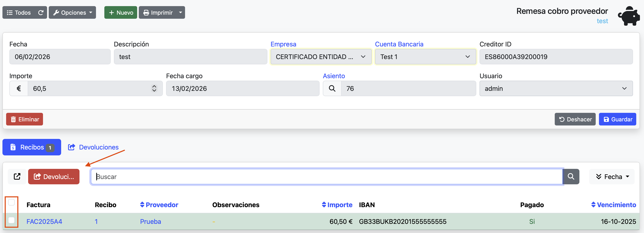Viewport: 644px width, 233px height.
Task: Increase the Importe value with the stepper
Action: tap(154, 86)
